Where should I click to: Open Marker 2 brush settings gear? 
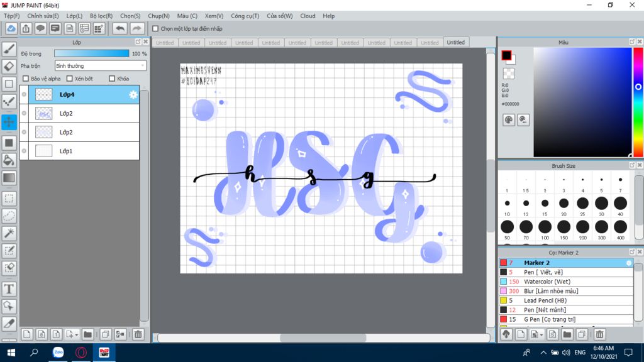click(629, 263)
